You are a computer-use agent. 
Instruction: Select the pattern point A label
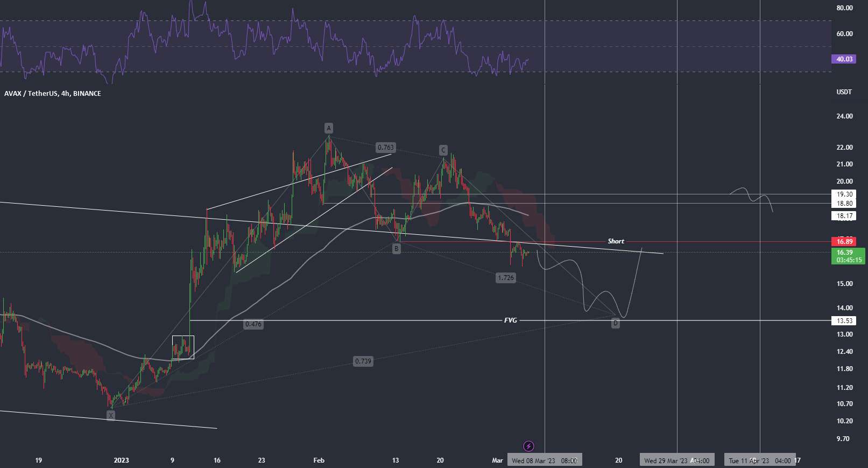[329, 128]
